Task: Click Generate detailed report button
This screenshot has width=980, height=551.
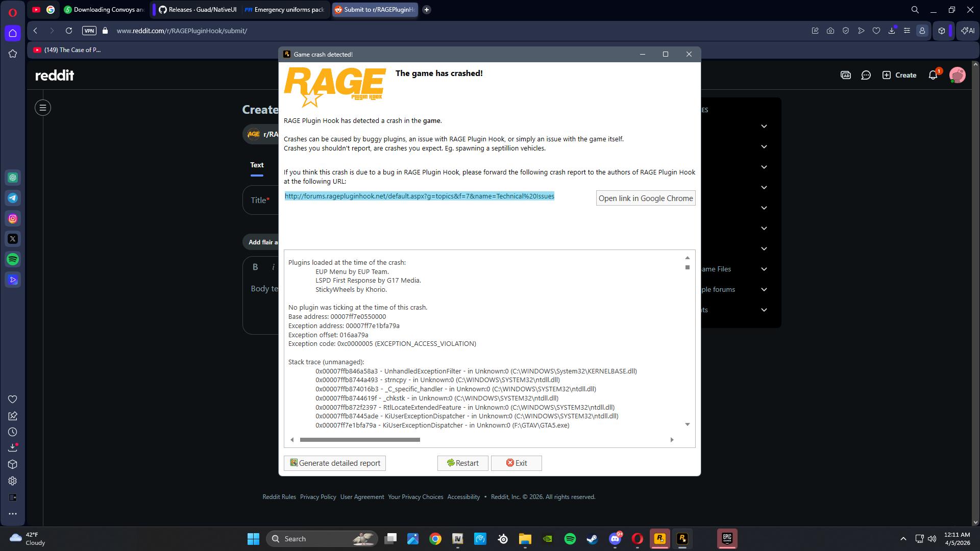Action: point(335,463)
